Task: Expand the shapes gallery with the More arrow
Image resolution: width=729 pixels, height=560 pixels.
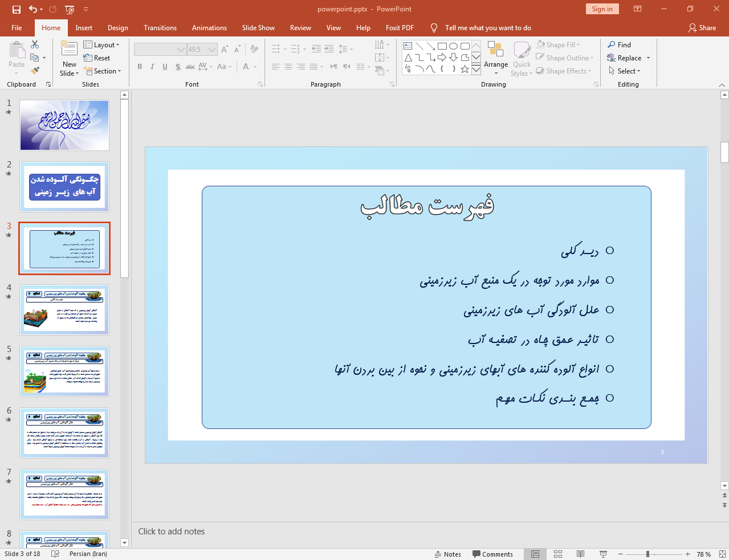Action: [476, 69]
